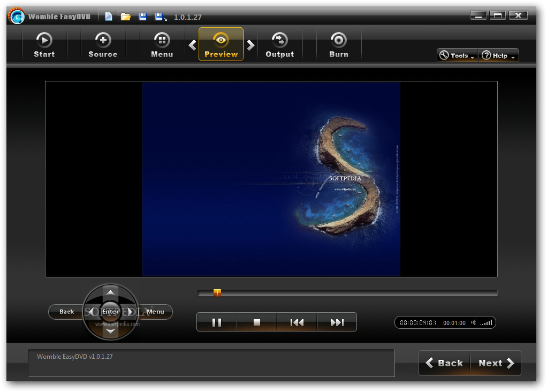Skip to previous chapter
This screenshot has height=392, width=547.
pyautogui.click(x=297, y=322)
